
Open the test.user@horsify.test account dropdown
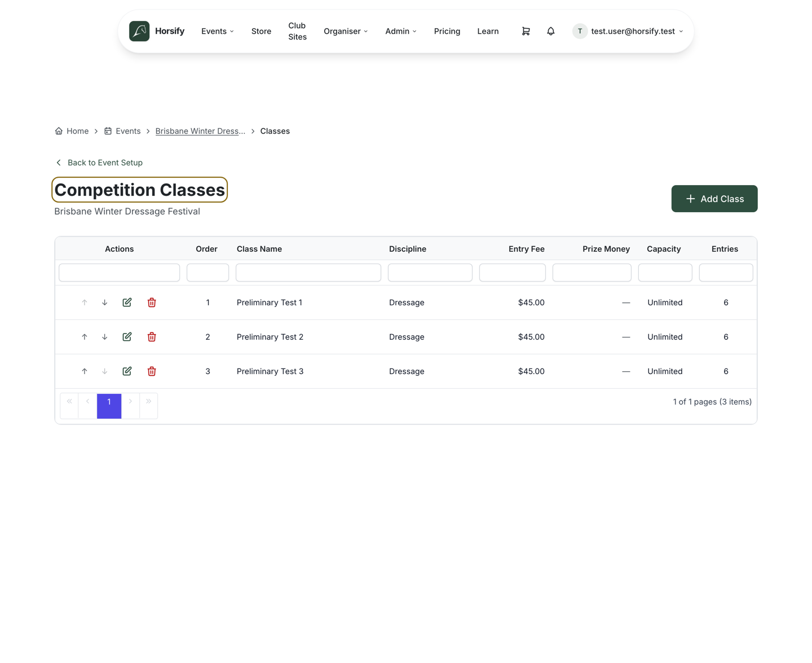[x=628, y=31]
